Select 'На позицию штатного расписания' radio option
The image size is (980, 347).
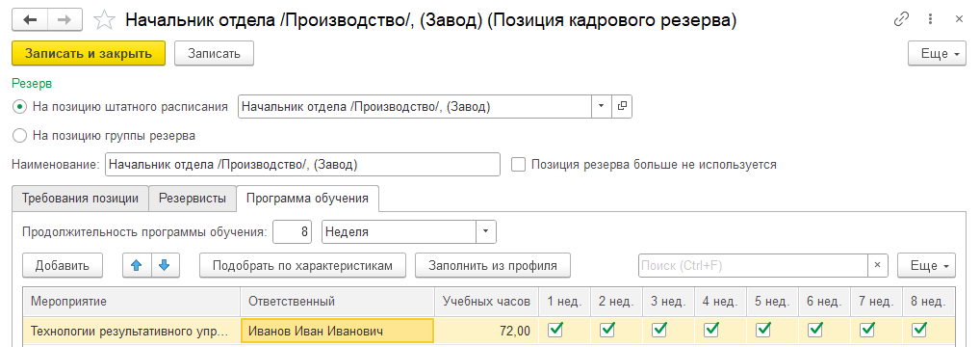pos(19,106)
